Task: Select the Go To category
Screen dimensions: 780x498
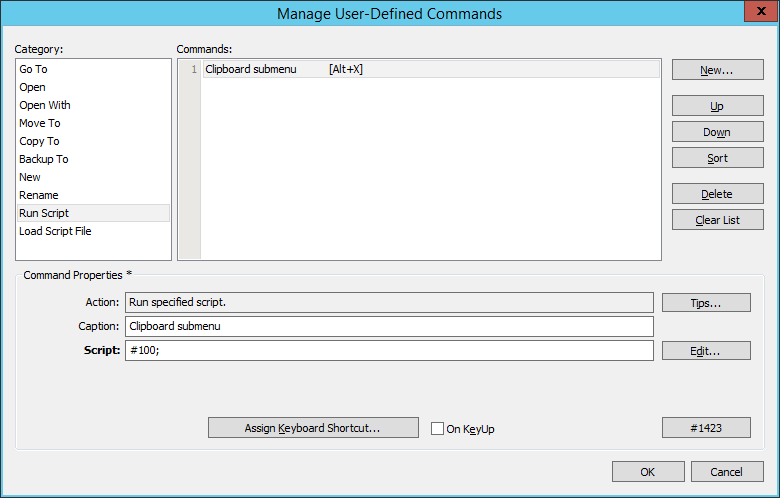Action: tap(33, 69)
